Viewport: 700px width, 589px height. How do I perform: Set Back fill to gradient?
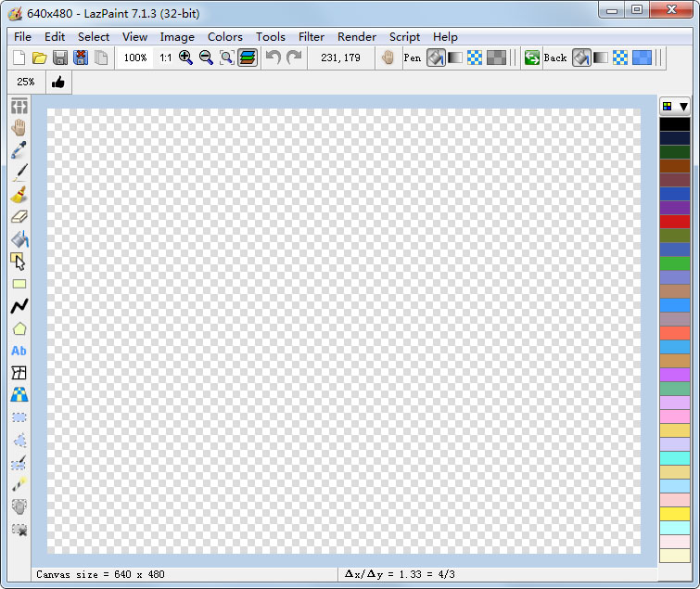(x=601, y=58)
